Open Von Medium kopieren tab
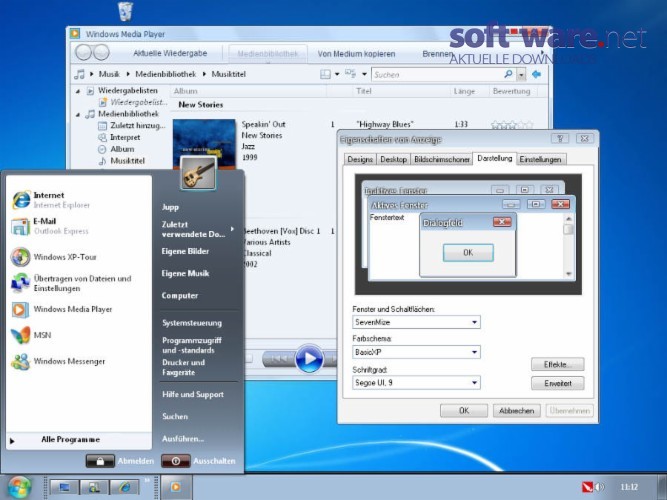The height and width of the screenshot is (500, 667). (356, 54)
